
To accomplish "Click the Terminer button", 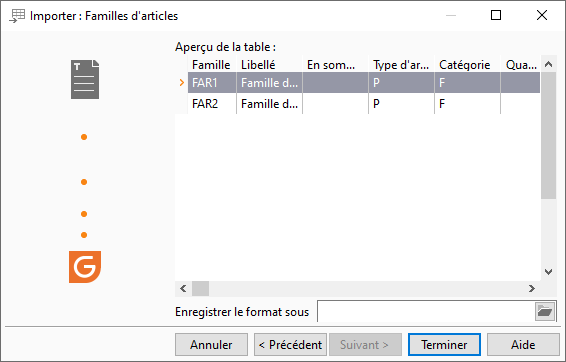I will 444,345.
